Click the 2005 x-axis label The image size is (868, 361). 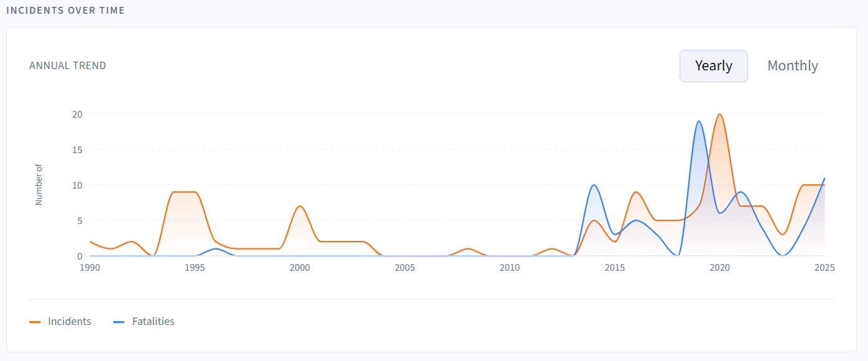pos(405,268)
